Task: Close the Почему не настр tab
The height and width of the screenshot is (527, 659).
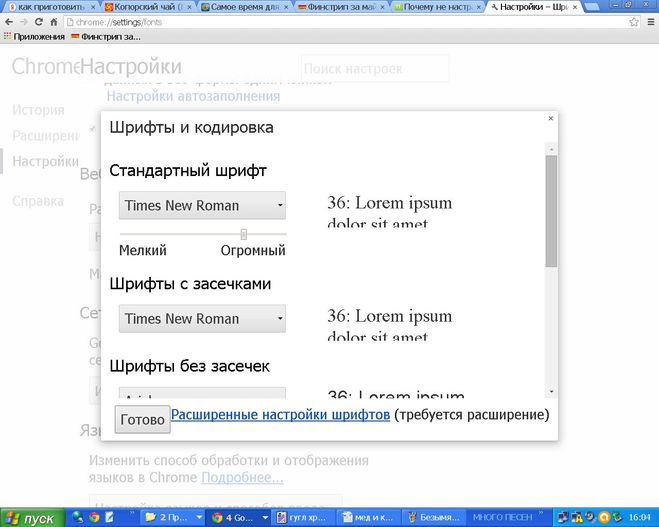Action: 478,7
